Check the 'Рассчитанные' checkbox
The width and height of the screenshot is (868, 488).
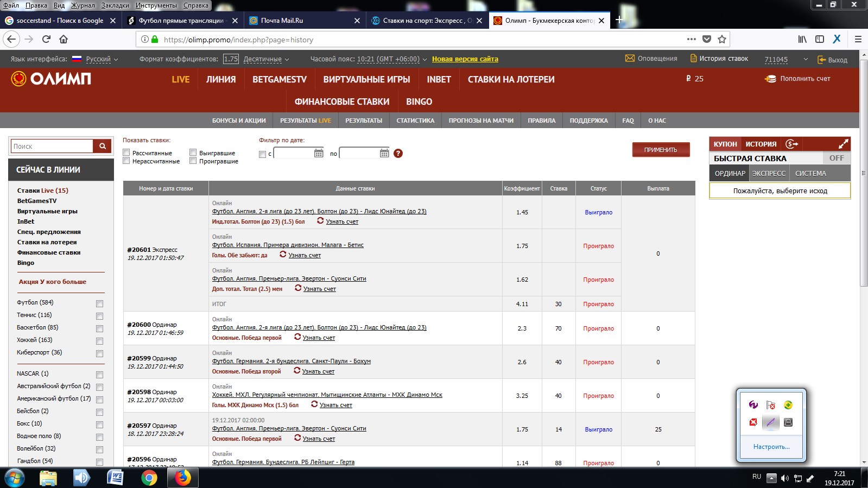(x=126, y=153)
